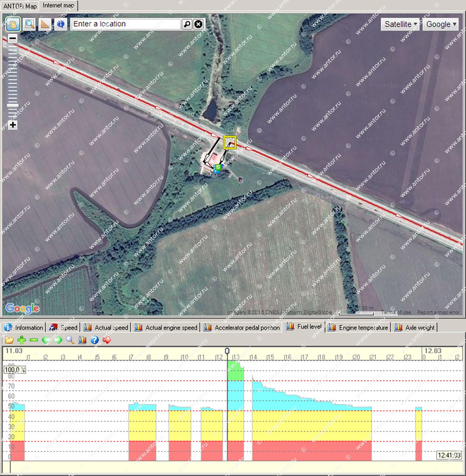The width and height of the screenshot is (466, 476).
Task: Click the 11.03 date label on timeline
Action: (x=14, y=351)
